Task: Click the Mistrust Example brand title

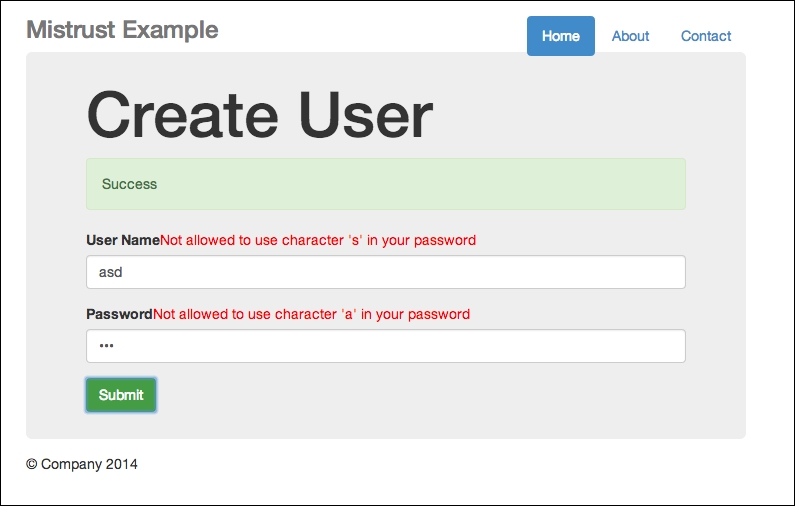Action: [122, 30]
